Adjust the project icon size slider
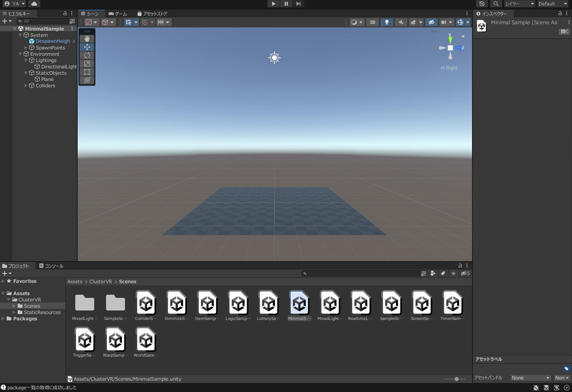The height and width of the screenshot is (392, 572). (x=456, y=379)
